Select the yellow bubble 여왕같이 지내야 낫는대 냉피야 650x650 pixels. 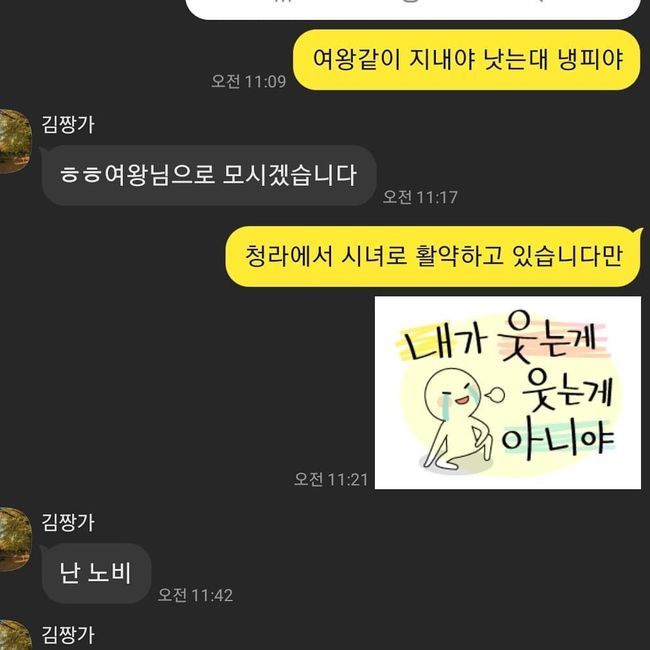click(466, 60)
